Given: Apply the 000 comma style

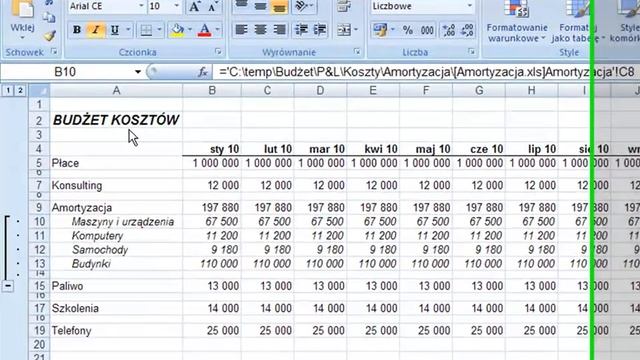Looking at the screenshot, I should point(427,30).
